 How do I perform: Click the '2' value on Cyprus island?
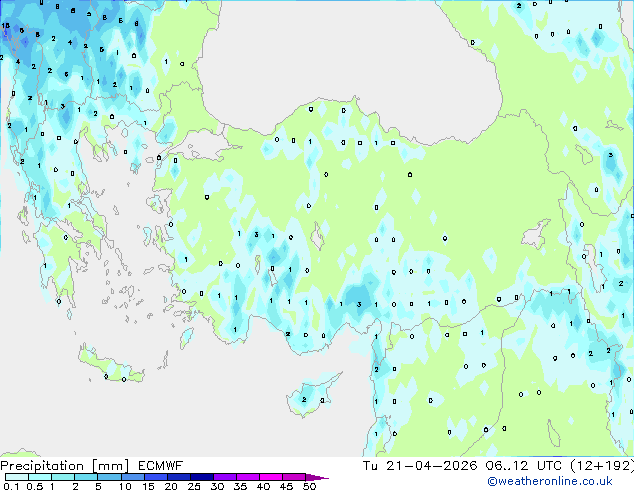pyautogui.click(x=304, y=399)
